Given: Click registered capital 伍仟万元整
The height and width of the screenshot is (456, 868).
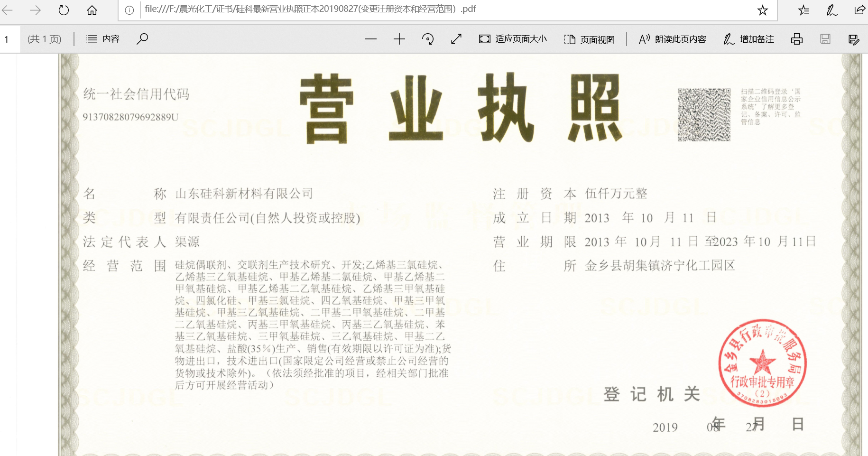Looking at the screenshot, I should coord(616,194).
